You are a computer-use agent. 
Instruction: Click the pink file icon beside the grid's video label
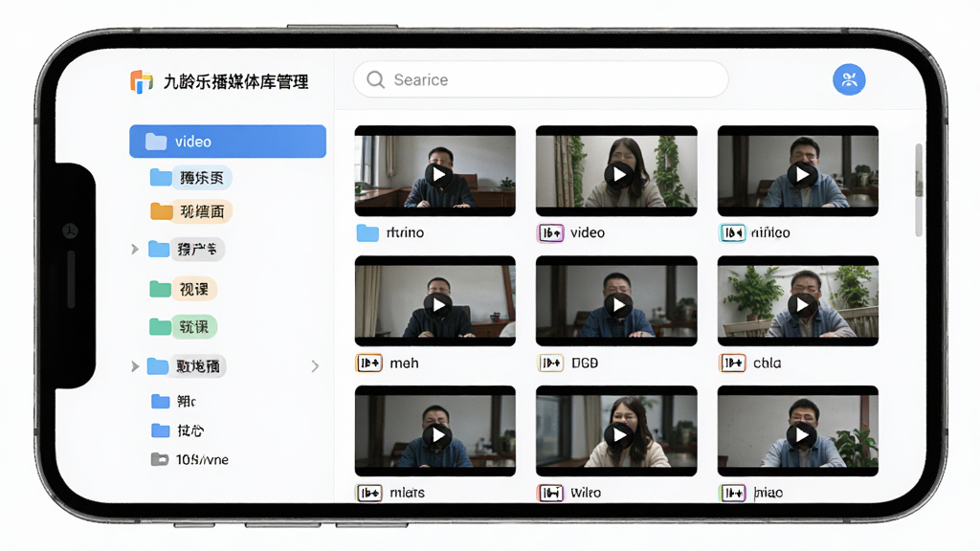tap(550, 233)
